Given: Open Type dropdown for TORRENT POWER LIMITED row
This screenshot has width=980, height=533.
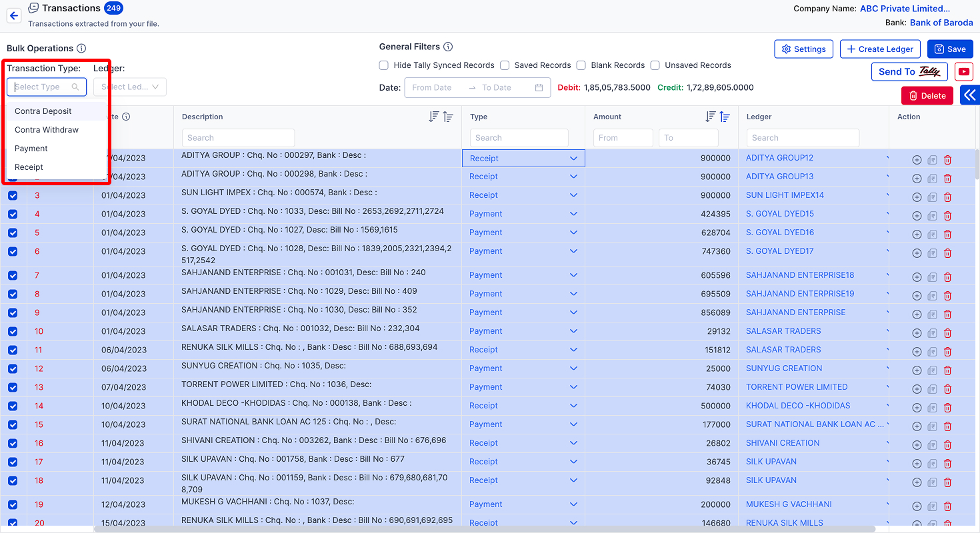Looking at the screenshot, I should pos(523,387).
